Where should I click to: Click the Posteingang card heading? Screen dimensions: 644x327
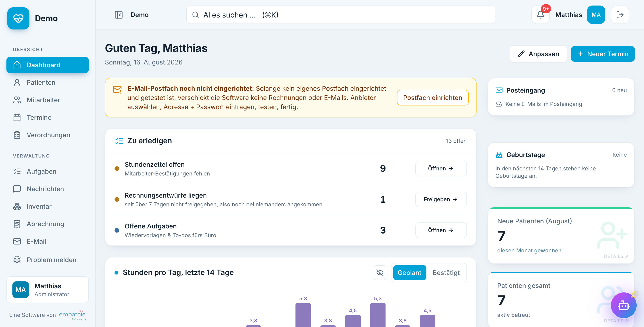point(526,90)
